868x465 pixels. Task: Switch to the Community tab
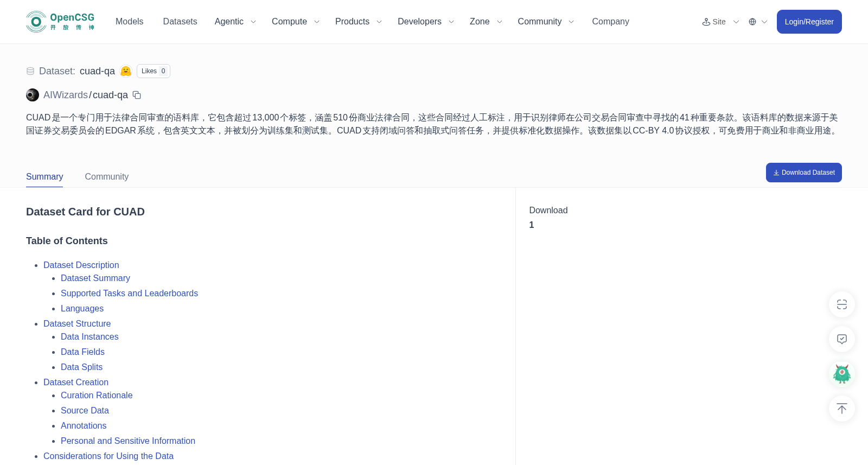click(x=107, y=177)
